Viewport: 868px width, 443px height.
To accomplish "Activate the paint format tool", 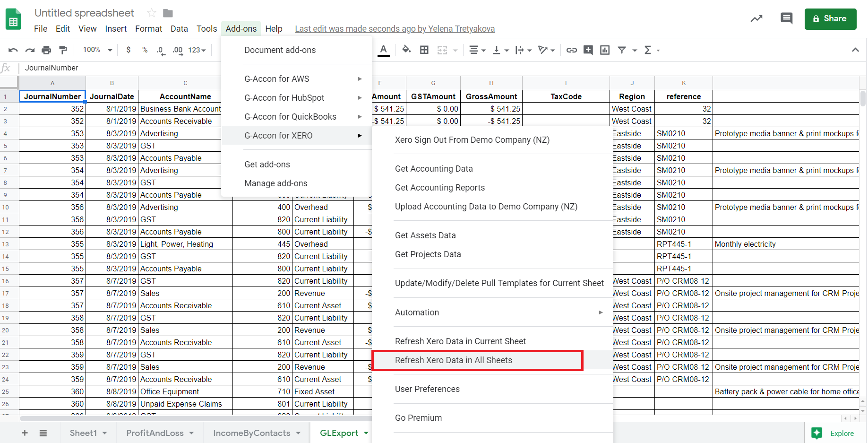I will click(63, 50).
